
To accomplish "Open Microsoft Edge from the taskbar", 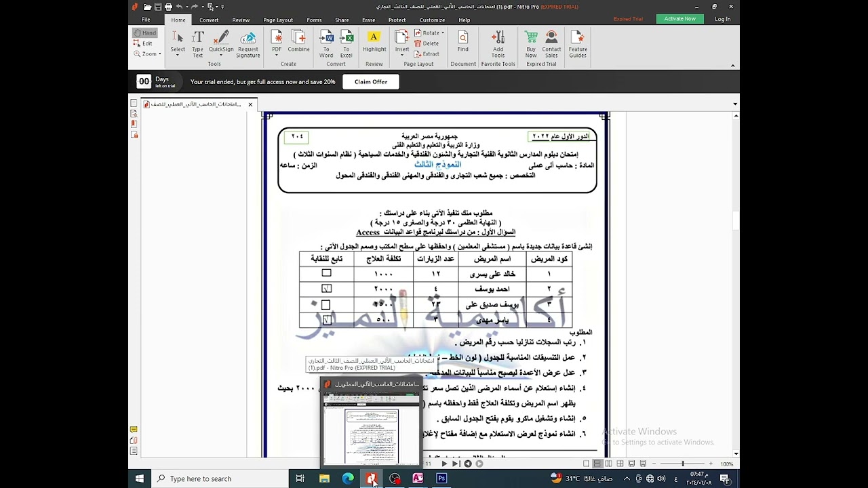I will pyautogui.click(x=348, y=479).
